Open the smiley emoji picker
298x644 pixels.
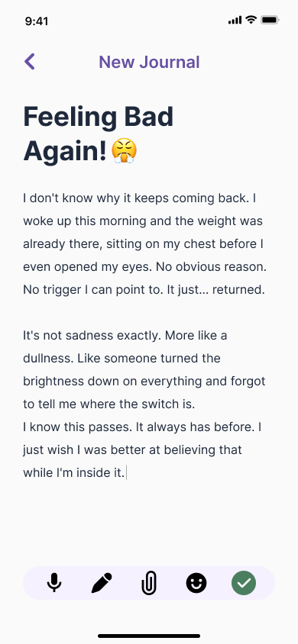(x=196, y=583)
